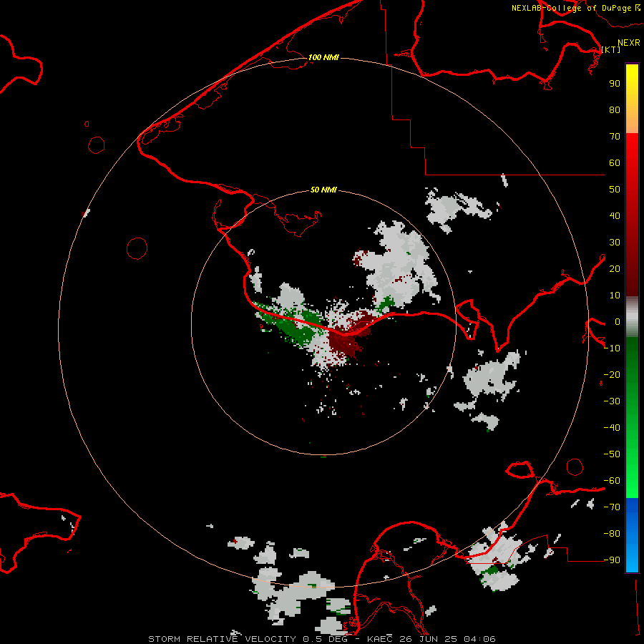Click the positive 10 scale value
Viewport: 644px width, 644px height.
pyautogui.click(x=615, y=296)
